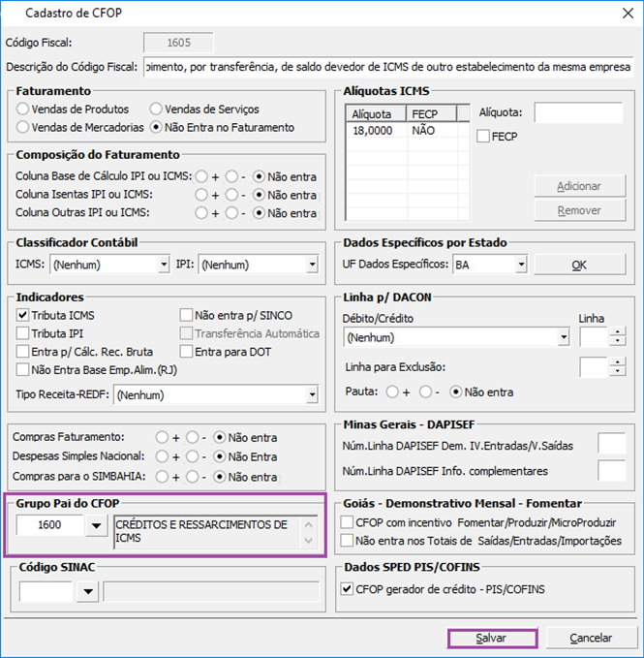
Task: Set Pauta to minus
Action: coord(425,392)
